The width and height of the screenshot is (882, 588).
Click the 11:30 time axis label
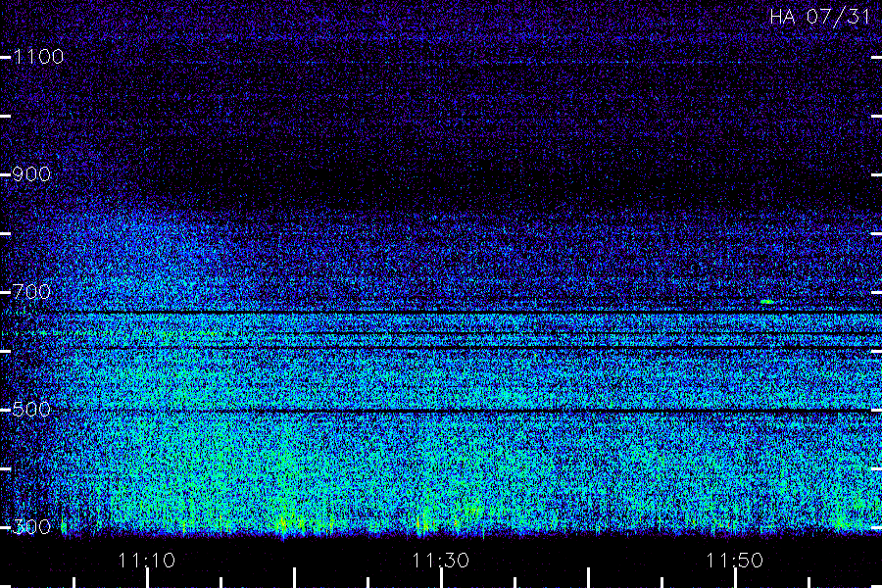(440, 561)
